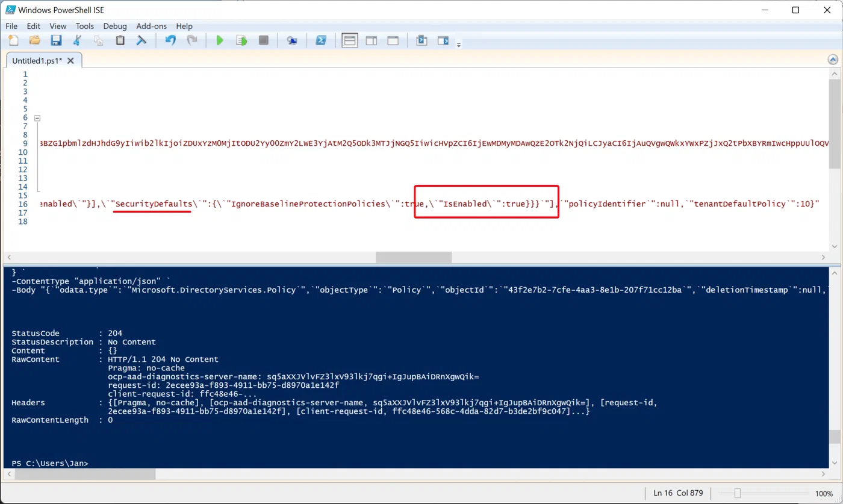Click the policyIdentifier text on line 16

tap(608, 204)
